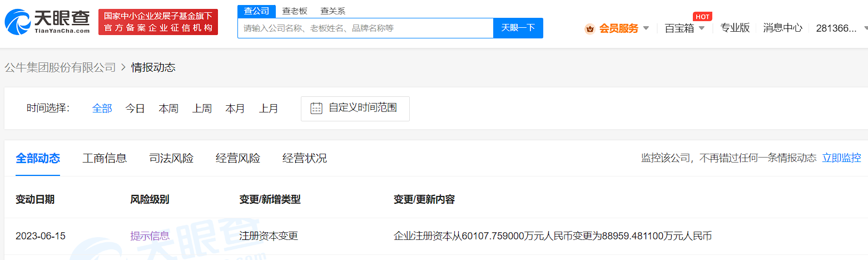This screenshot has width=868, height=260.
Task: Click the 天眼一下 search button
Action: coord(518,28)
